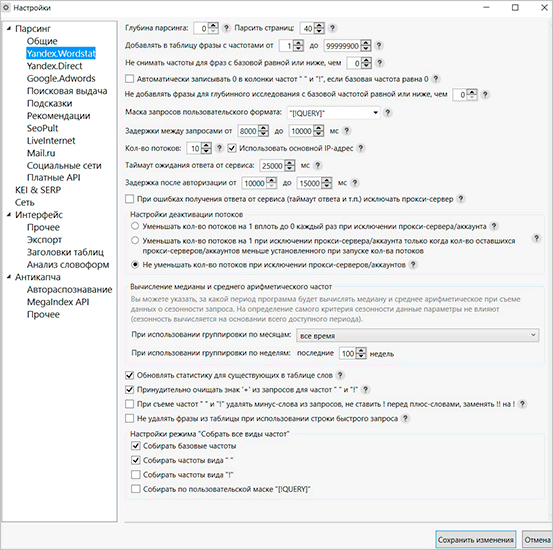Enable Не удалять фразы из таблицы checkbox
The width and height of the screenshot is (553, 550).
coord(129,418)
